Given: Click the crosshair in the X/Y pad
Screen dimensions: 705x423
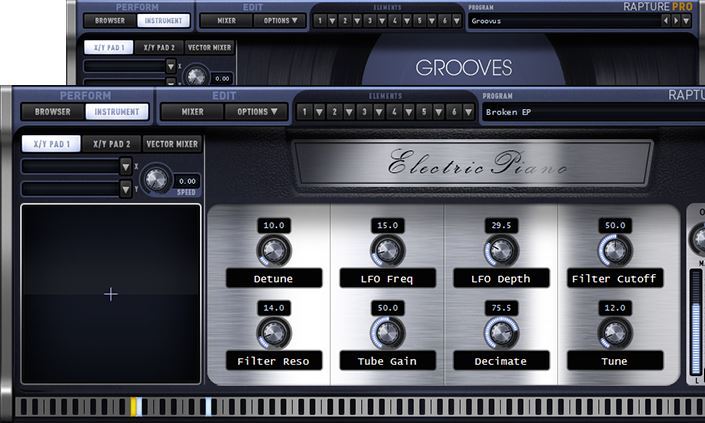Looking at the screenshot, I should tap(111, 294).
